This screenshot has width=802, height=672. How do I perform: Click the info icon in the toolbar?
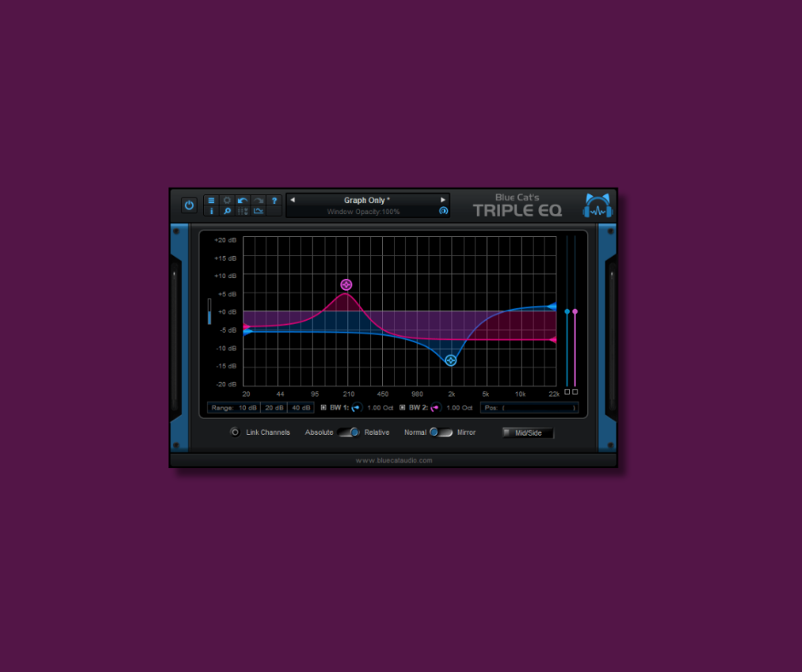212,211
